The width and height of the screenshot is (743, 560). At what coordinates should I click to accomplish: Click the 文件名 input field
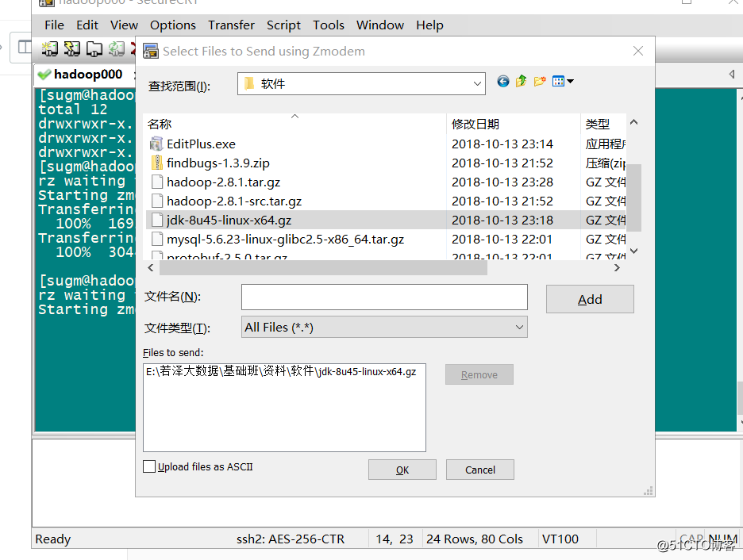(384, 297)
